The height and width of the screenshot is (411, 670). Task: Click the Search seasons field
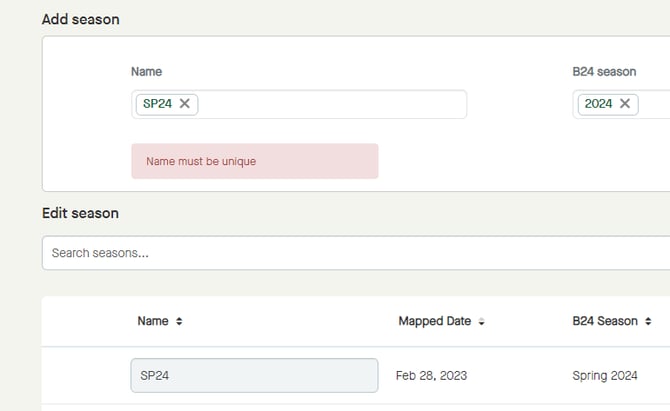[x=355, y=253]
